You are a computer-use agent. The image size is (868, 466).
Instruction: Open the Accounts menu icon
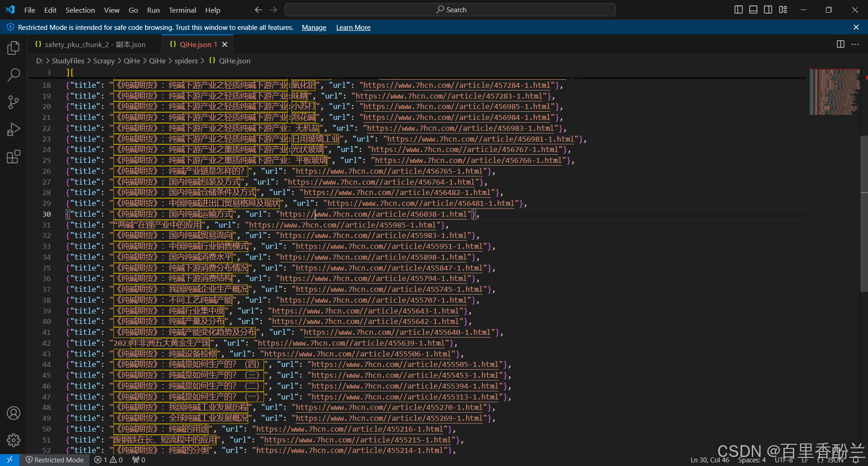[x=14, y=413]
